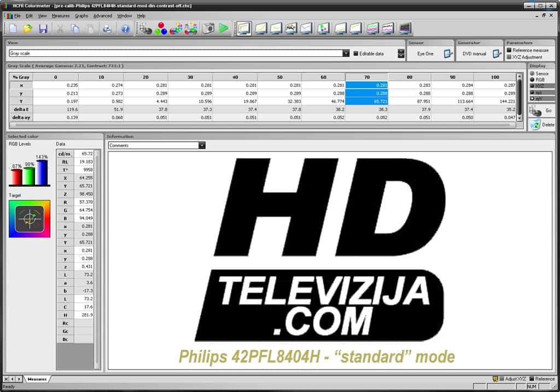Enable the XYZ Adjustment checkbox

pyautogui.click(x=509, y=57)
